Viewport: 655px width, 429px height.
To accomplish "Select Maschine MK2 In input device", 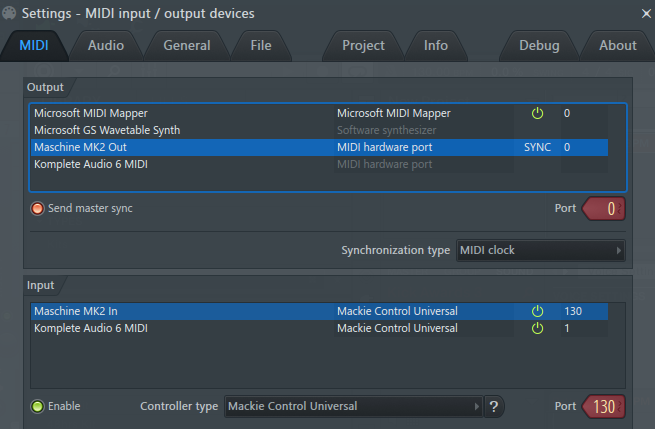I will (x=319, y=311).
